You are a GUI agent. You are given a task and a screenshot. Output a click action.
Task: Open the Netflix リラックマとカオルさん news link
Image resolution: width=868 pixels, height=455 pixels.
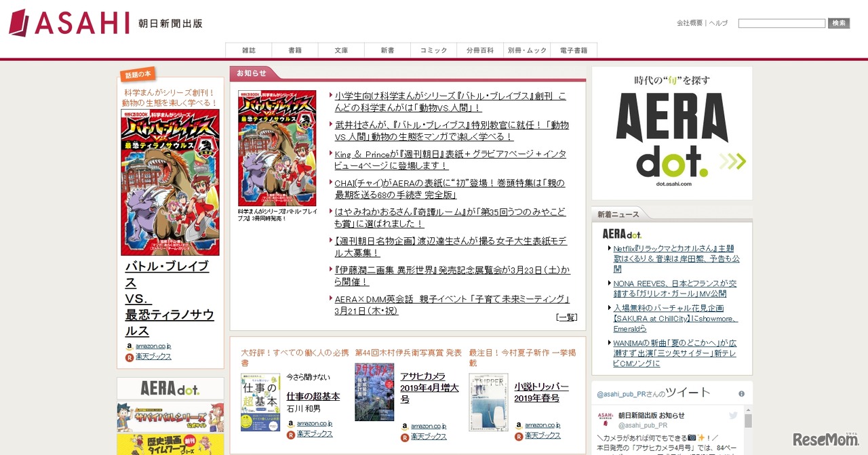[677, 258]
